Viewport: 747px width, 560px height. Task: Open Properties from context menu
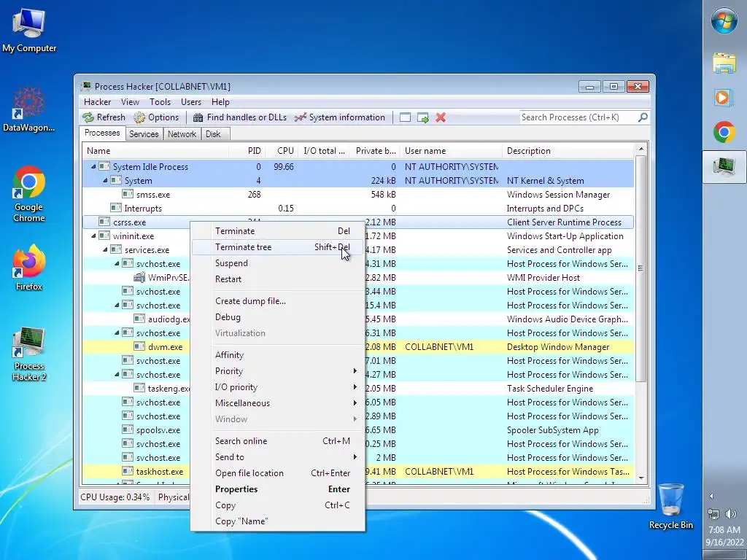[278, 489]
